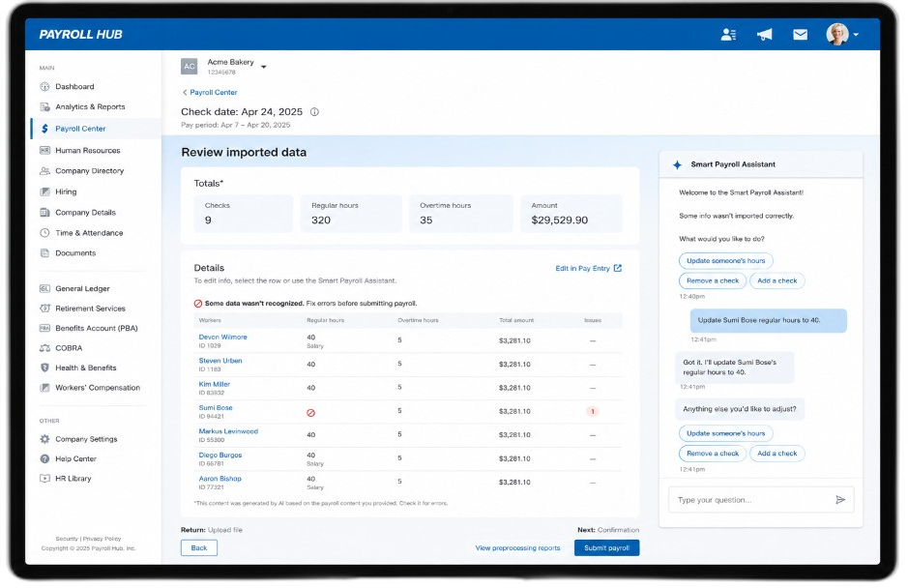Open worker Markus Levinwood

coord(228,431)
